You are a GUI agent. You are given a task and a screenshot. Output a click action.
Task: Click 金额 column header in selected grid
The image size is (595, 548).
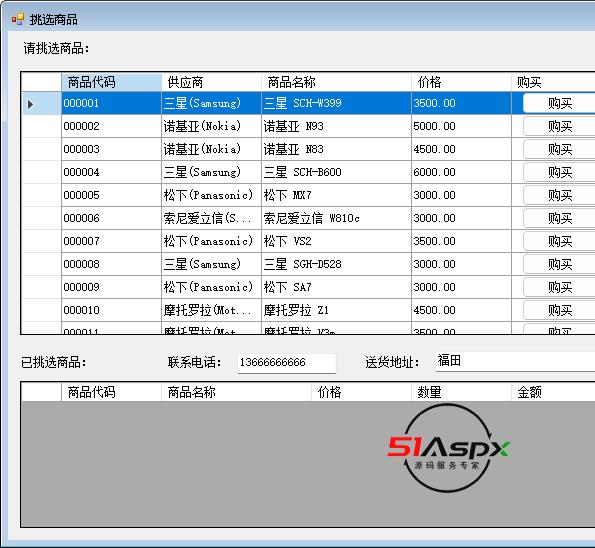pyautogui.click(x=553, y=392)
